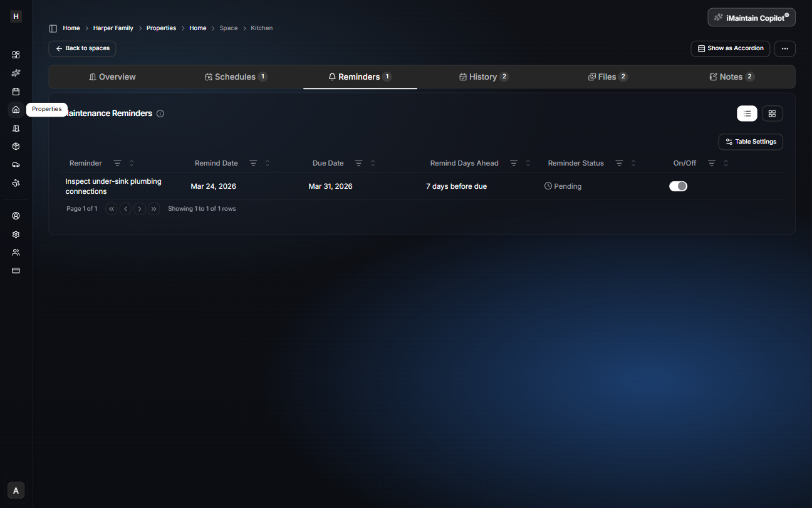Click Harper Family breadcrumb link
The image size is (812, 508).
coord(113,28)
